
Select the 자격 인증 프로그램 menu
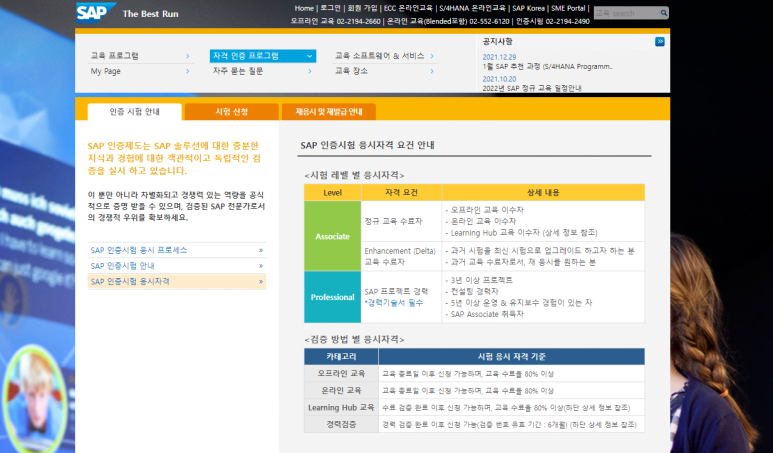click(263, 56)
